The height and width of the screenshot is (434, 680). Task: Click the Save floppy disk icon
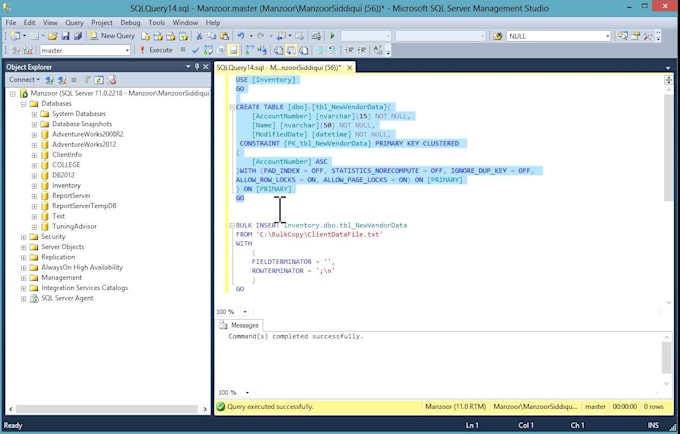(x=65, y=36)
